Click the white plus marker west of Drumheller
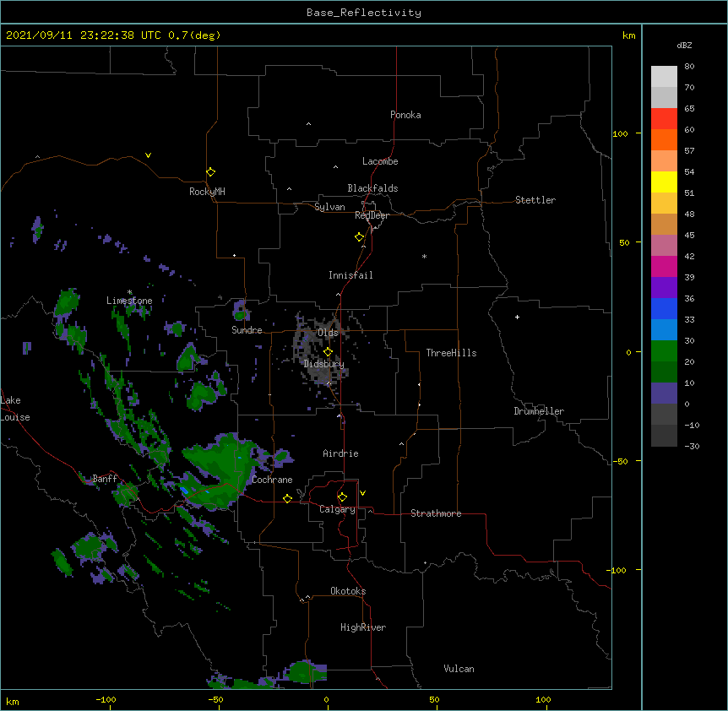 (517, 317)
